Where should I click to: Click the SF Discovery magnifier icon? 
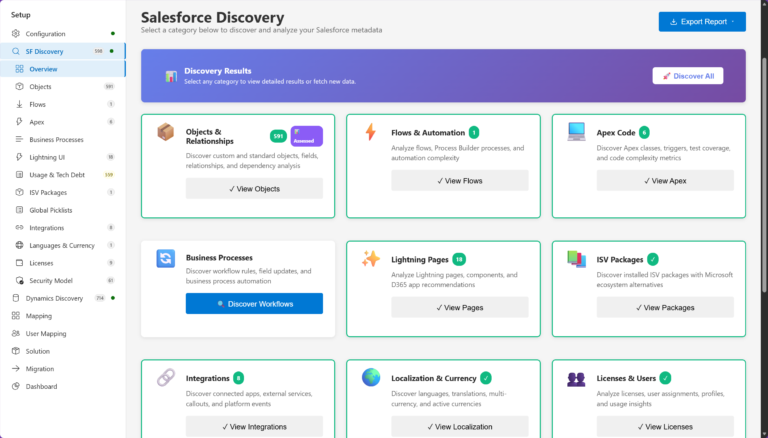tap(16, 51)
